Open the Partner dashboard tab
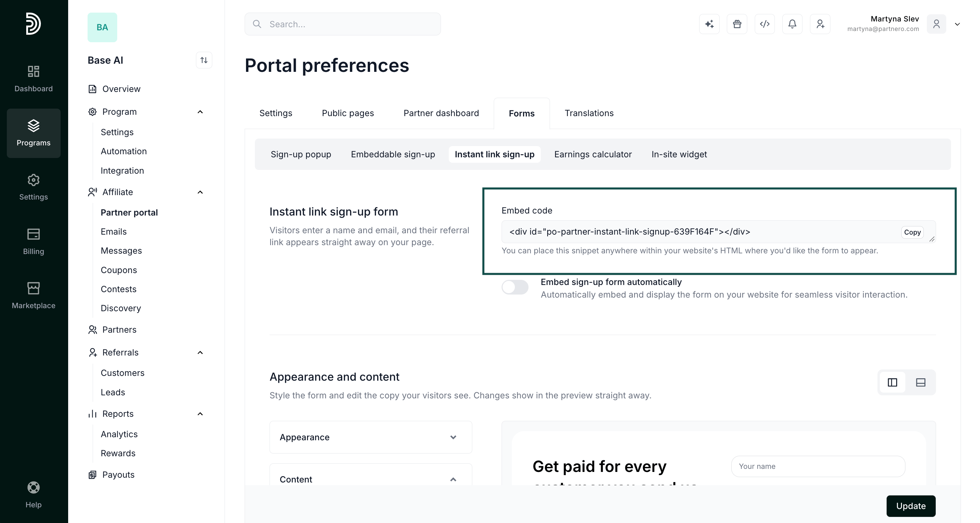 coord(441,113)
